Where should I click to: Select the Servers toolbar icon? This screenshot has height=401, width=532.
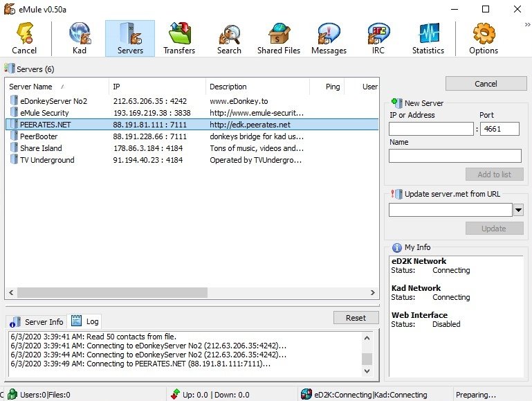click(130, 37)
